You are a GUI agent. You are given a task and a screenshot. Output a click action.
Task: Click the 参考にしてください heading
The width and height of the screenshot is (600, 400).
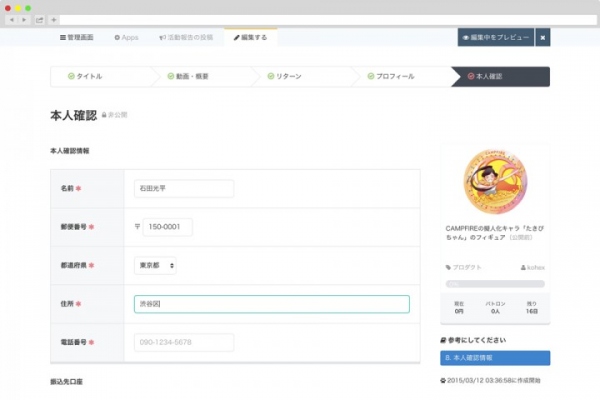pos(473,340)
